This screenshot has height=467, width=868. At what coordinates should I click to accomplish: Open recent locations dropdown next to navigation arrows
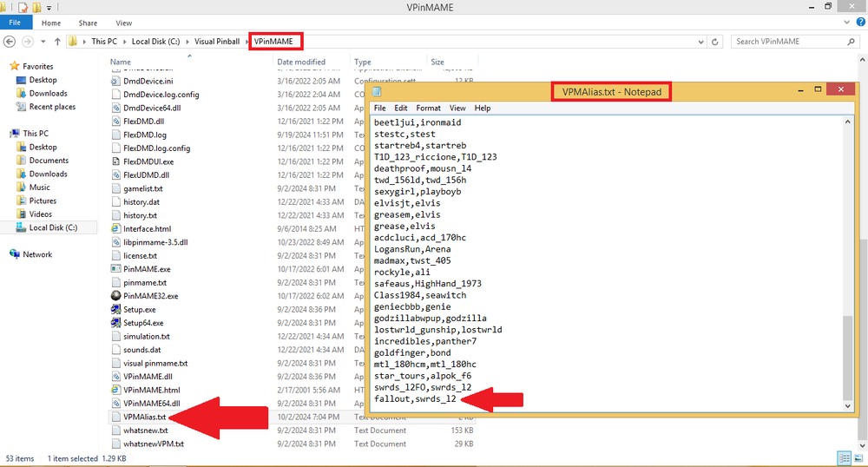[43, 42]
